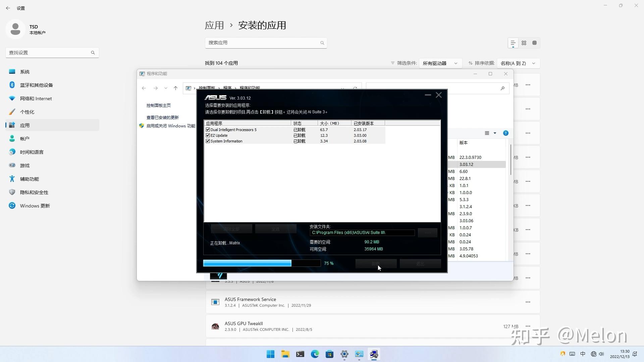Screen dimensions: 644x362
Task: Click 启用或关闭 Windows 功能 link
Action: click(170, 126)
